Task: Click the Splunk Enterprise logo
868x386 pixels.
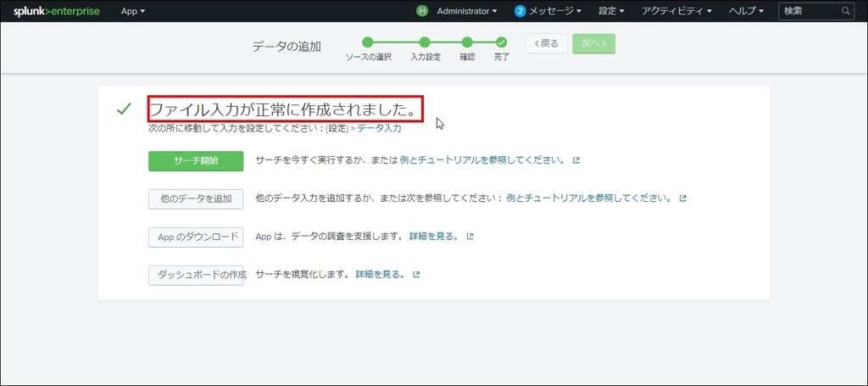Action: (x=56, y=11)
